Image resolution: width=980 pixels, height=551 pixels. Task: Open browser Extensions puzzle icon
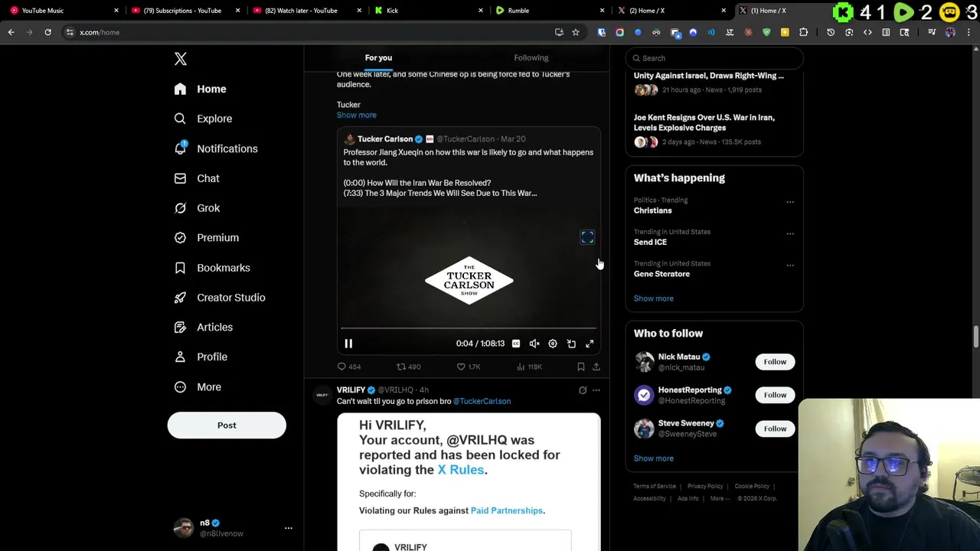[x=803, y=32]
